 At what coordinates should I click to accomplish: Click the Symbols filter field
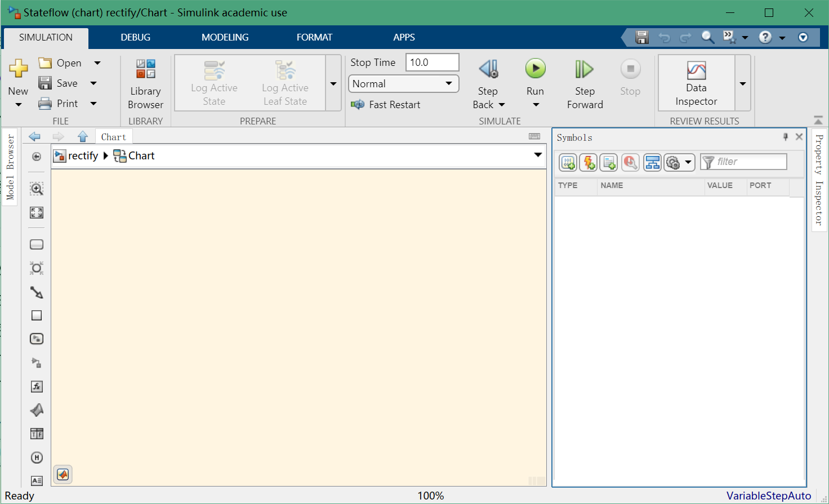point(743,162)
